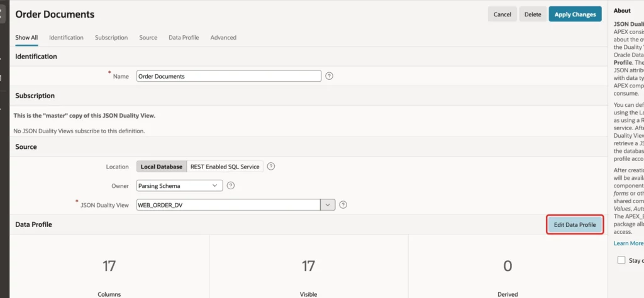The image size is (644, 298).
Task: Click the Source section heading
Action: pos(26,146)
